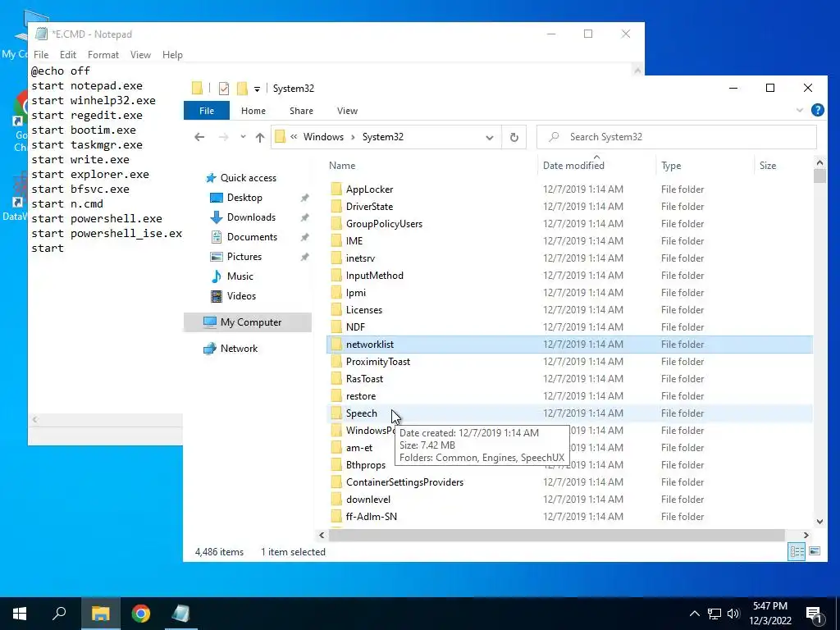The image size is (840, 630).
Task: Show previous path chevron in address bar
Action: [294, 137]
